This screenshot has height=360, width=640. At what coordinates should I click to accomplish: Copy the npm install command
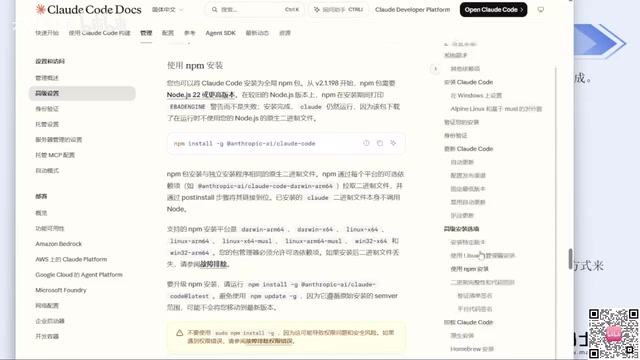[380, 143]
